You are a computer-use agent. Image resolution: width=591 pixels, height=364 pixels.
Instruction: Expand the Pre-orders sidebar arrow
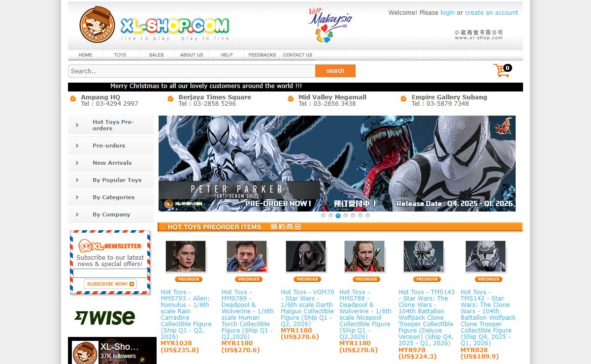tap(77, 146)
